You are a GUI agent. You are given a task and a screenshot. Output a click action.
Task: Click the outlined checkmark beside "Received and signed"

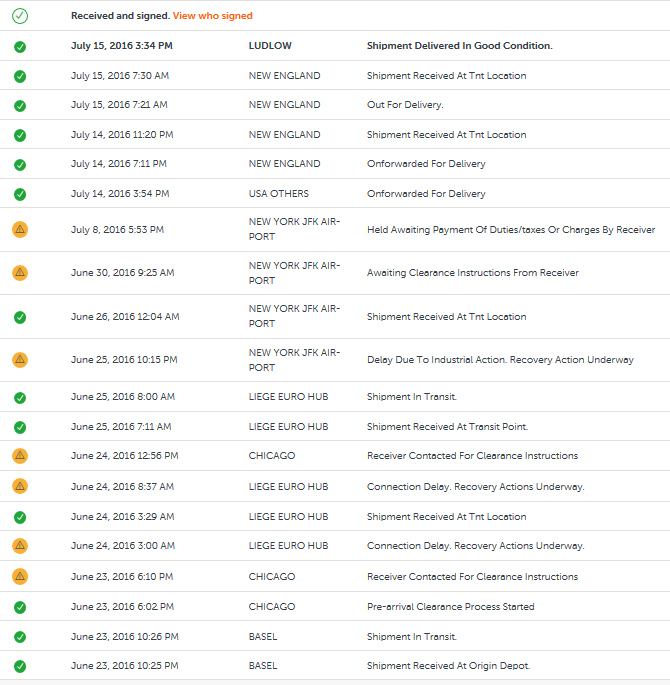[x=20, y=16]
